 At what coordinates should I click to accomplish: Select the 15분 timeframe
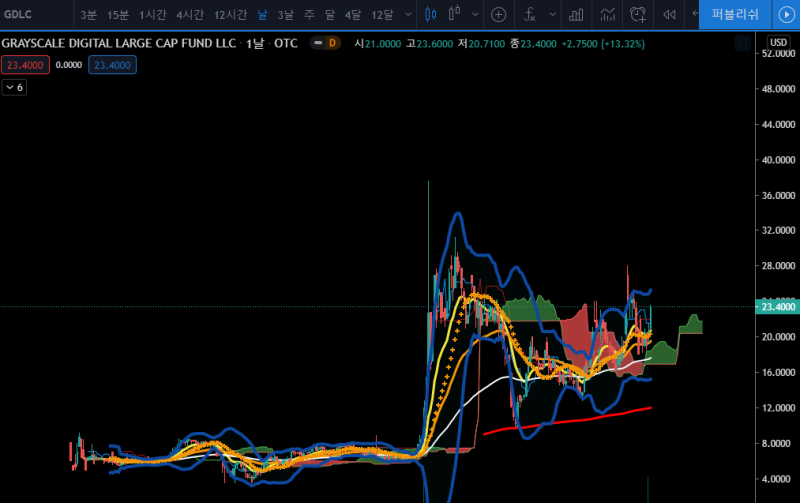[x=118, y=15]
